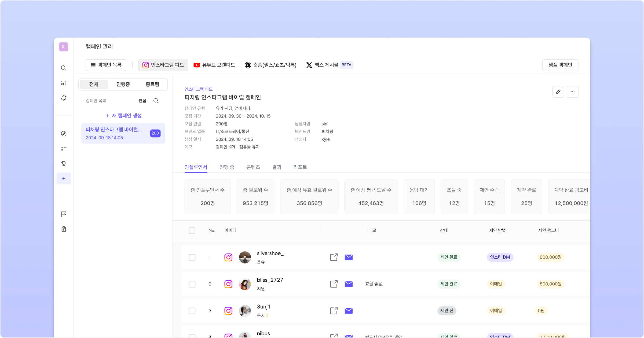Click the 새 캠페인 생성 link

coord(123,116)
